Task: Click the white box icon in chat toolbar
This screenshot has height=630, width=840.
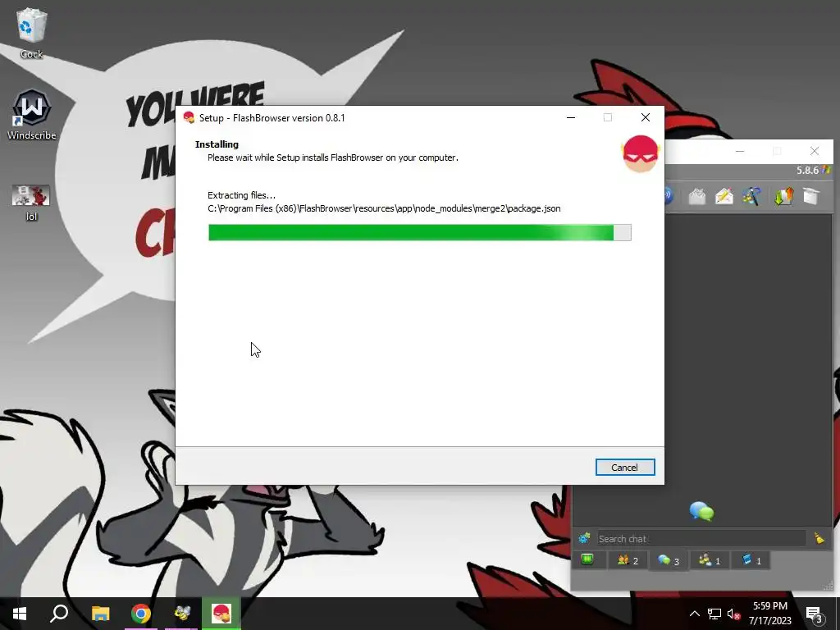Action: click(811, 196)
